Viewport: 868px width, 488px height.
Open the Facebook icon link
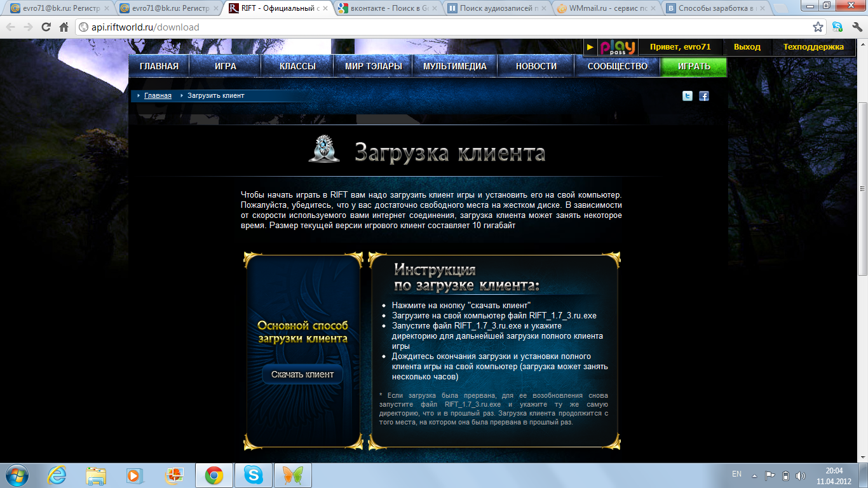704,96
